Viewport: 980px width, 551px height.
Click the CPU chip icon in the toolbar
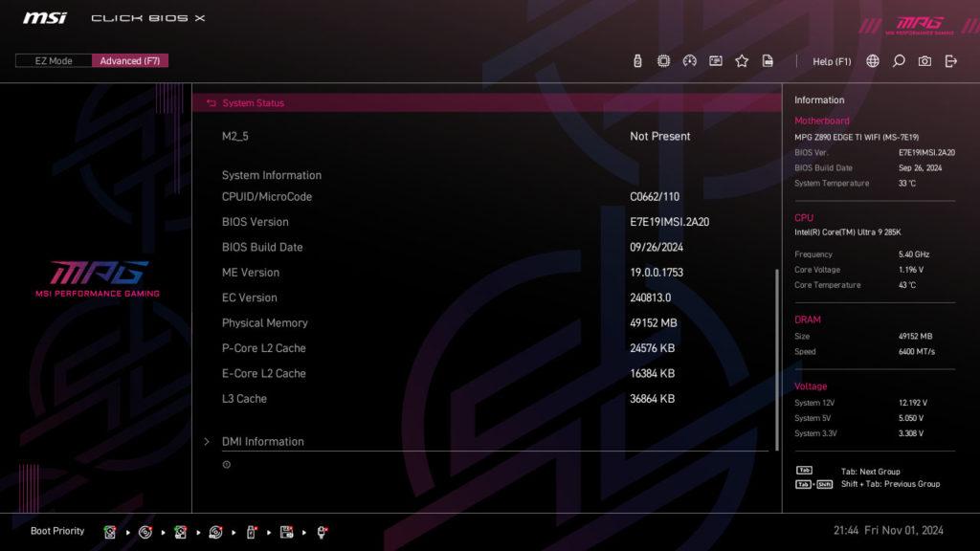pyautogui.click(x=663, y=60)
